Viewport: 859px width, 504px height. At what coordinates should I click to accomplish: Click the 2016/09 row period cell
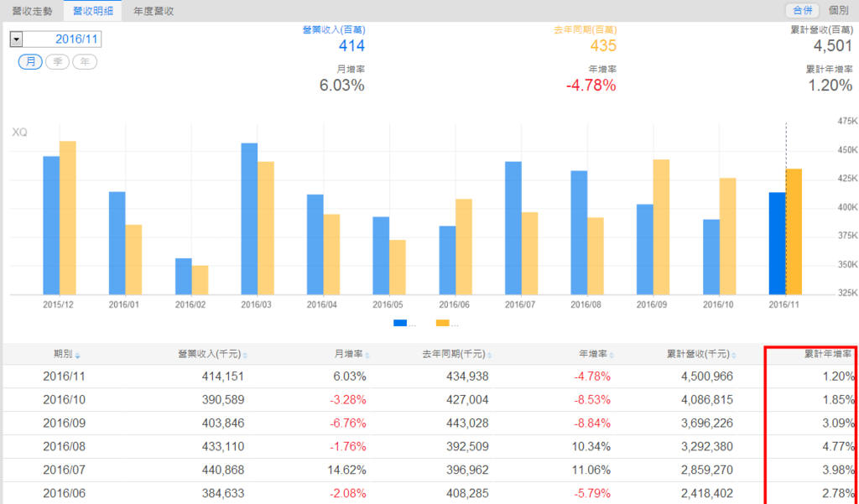pos(64,423)
